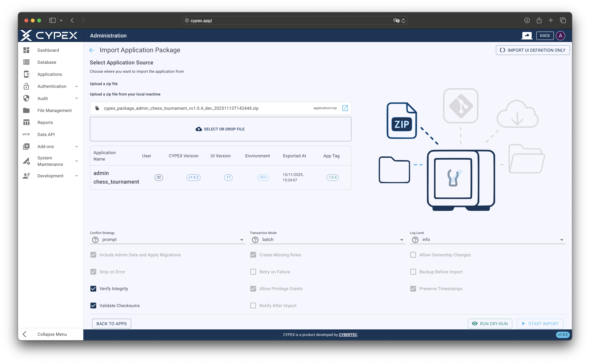Enable Backup Before Import

pos(413,272)
